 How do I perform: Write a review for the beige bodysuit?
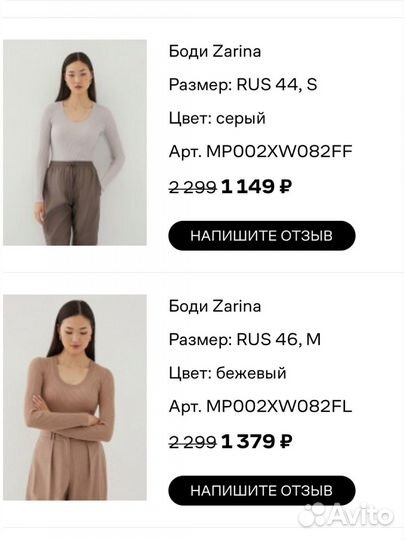[262, 490]
